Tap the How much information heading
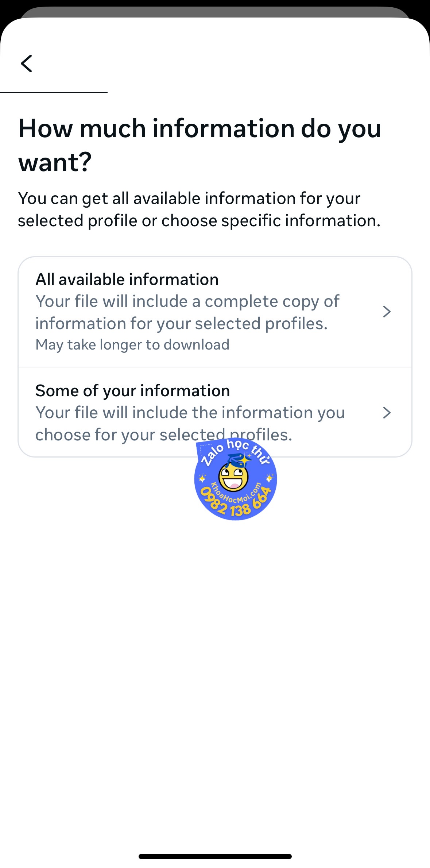The width and height of the screenshot is (430, 868). click(x=199, y=145)
